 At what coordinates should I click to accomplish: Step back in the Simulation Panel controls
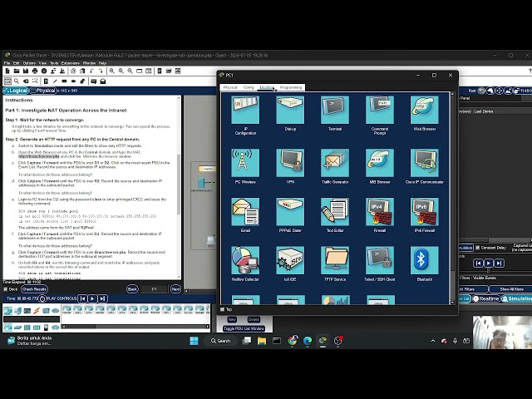click(x=478, y=263)
